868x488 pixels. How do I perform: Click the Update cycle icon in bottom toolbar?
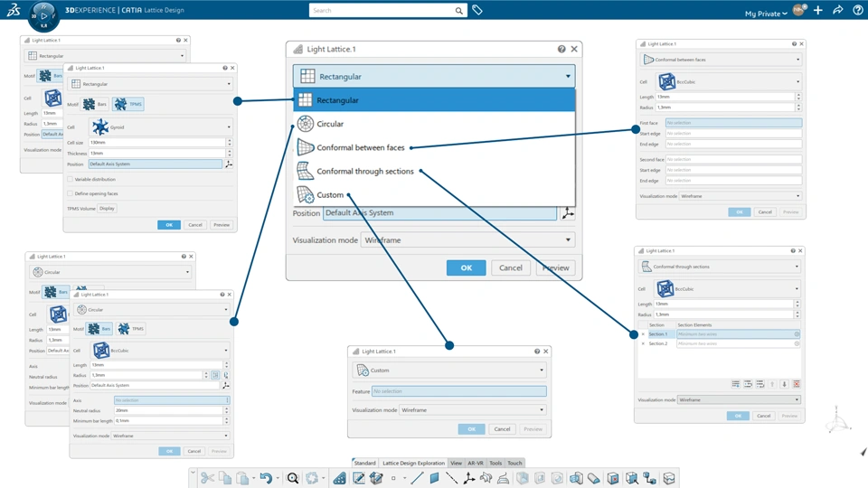coord(312,478)
